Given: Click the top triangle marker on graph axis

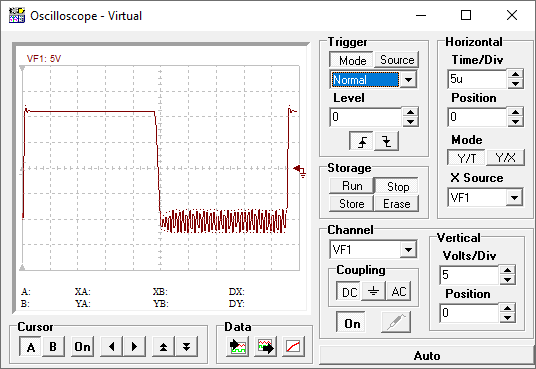Looking at the screenshot, I should coord(22,69).
